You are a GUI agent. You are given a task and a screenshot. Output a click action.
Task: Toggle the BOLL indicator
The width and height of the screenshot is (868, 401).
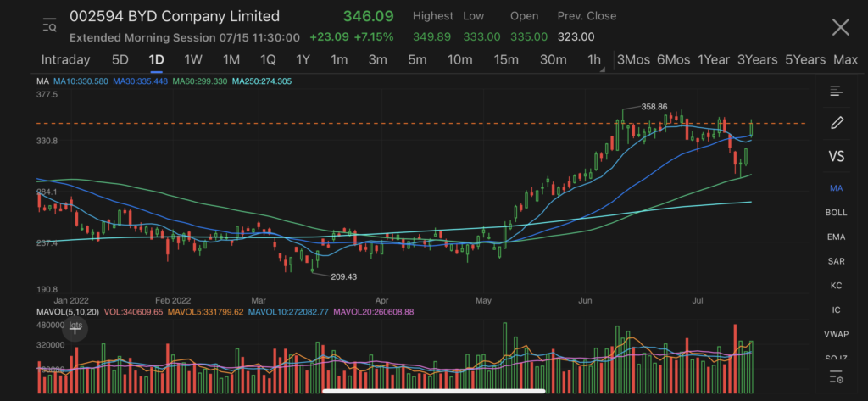click(836, 213)
